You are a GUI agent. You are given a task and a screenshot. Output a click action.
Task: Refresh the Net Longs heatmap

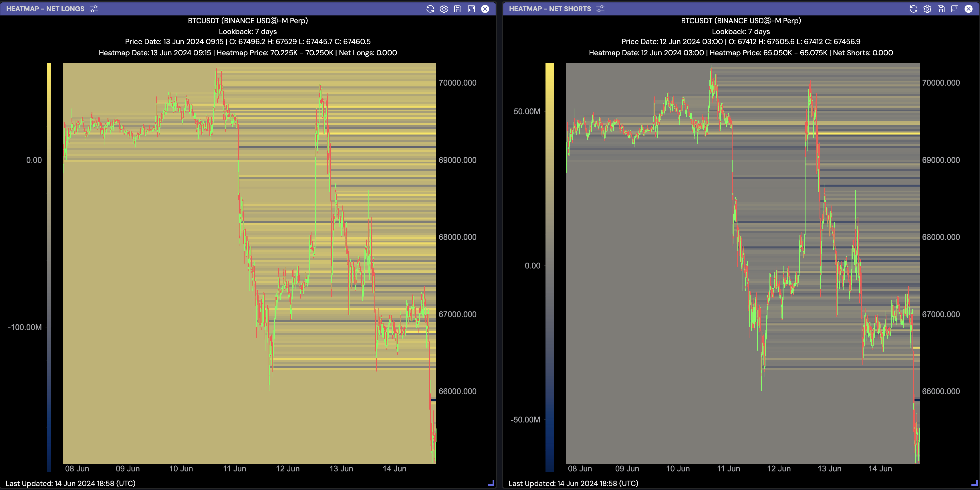[x=430, y=9]
